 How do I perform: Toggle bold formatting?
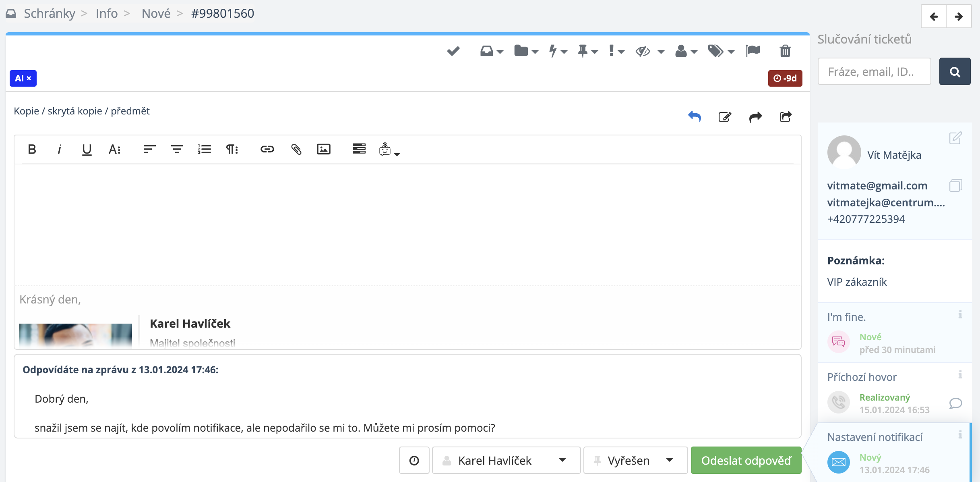coord(32,150)
